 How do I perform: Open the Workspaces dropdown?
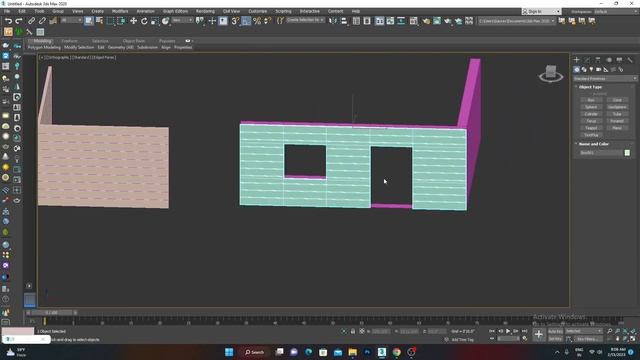click(x=616, y=11)
